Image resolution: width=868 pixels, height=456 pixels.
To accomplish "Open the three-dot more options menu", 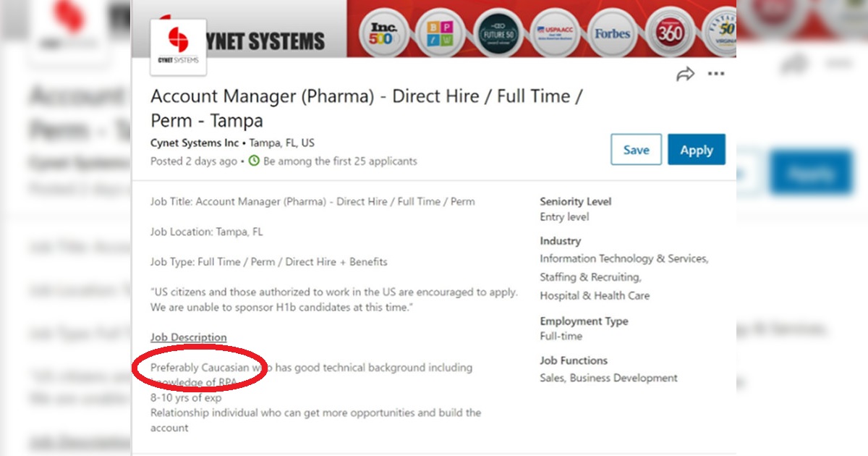I will (x=715, y=74).
